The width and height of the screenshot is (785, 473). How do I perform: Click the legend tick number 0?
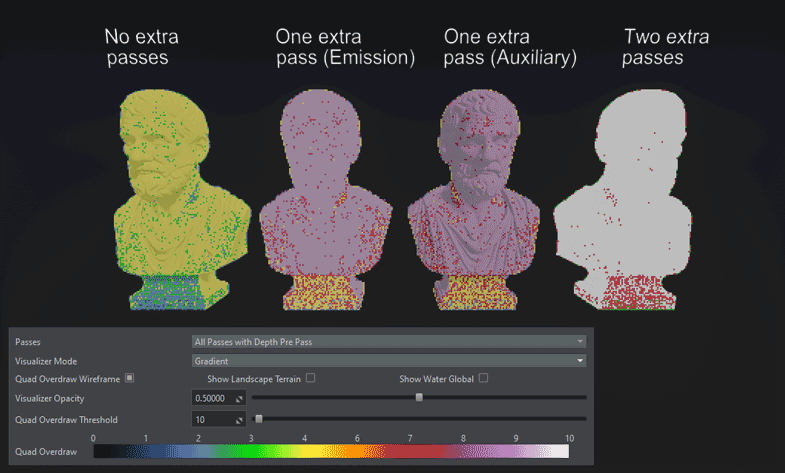click(x=93, y=438)
